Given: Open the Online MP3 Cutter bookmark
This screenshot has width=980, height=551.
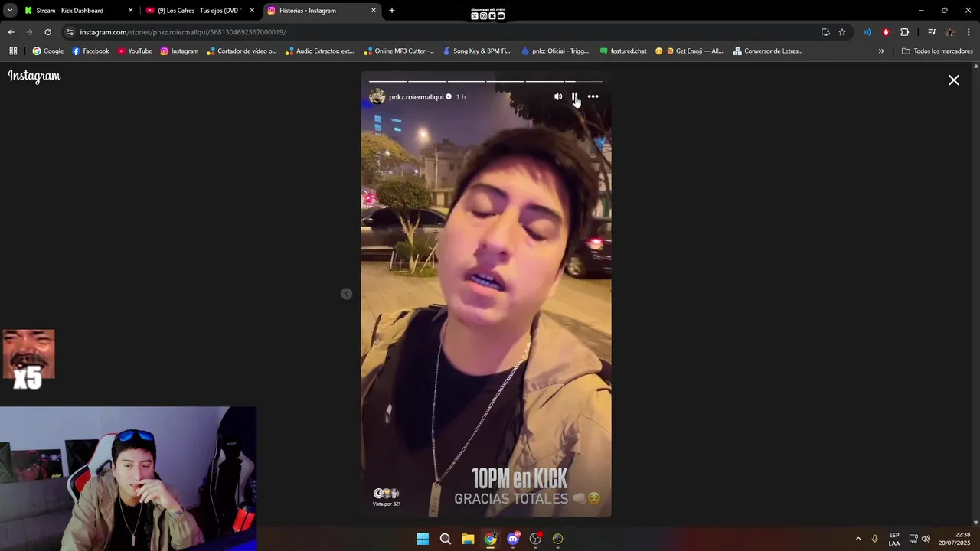Looking at the screenshot, I should (x=399, y=51).
